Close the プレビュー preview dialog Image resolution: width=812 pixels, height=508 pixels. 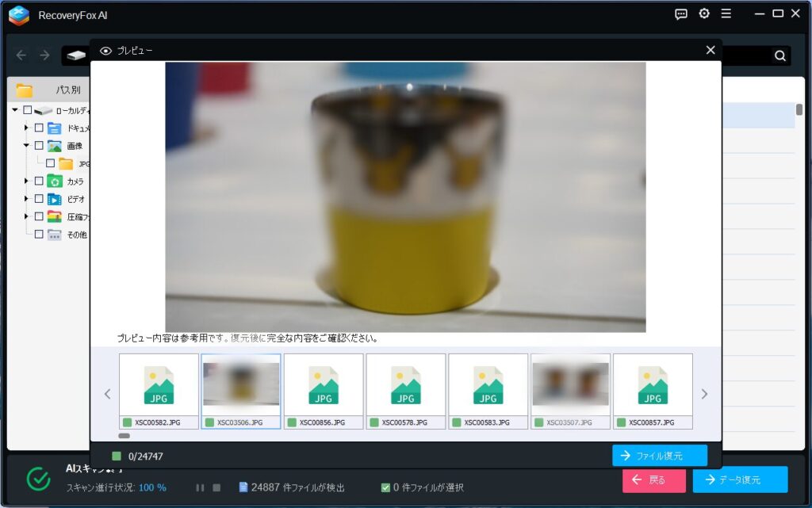tap(710, 50)
